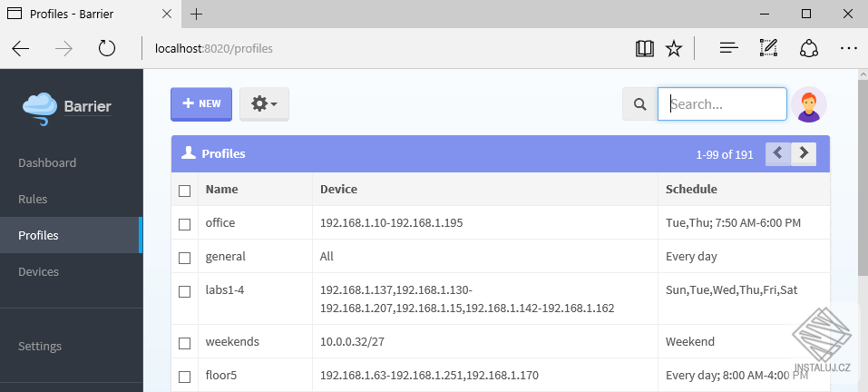Image resolution: width=868 pixels, height=392 pixels.
Task: Check the office profile checkbox
Action: click(185, 223)
